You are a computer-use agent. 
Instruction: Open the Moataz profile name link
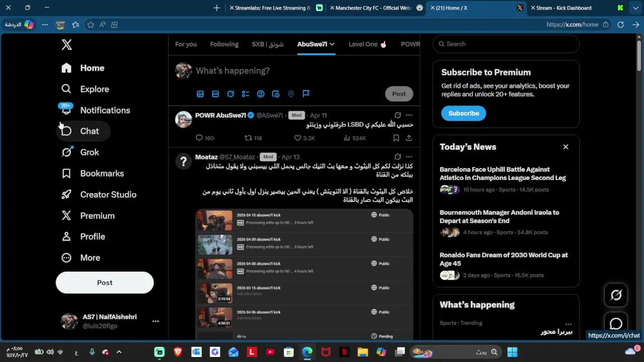[206, 157]
